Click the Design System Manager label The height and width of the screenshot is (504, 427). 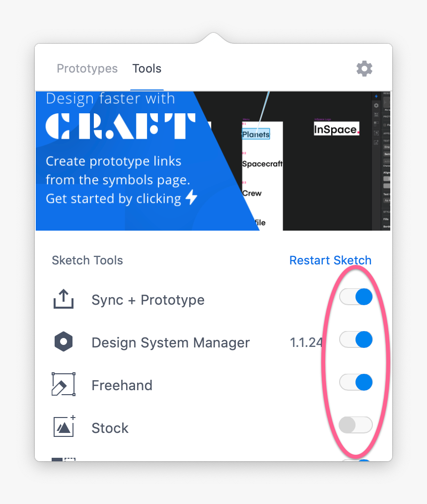(170, 342)
